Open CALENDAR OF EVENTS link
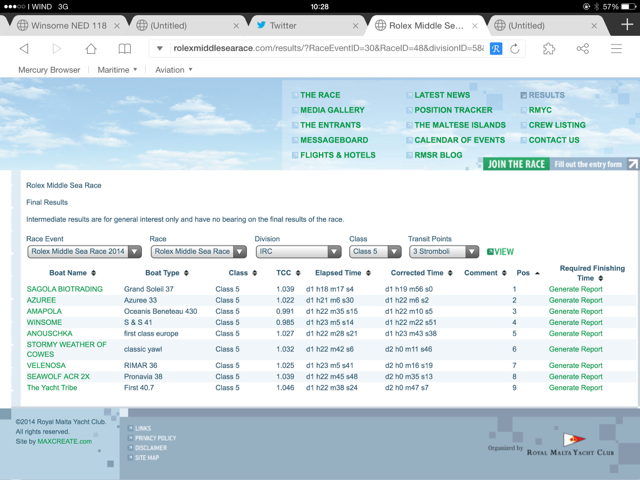Screen dimensions: 640x480 point(459,140)
